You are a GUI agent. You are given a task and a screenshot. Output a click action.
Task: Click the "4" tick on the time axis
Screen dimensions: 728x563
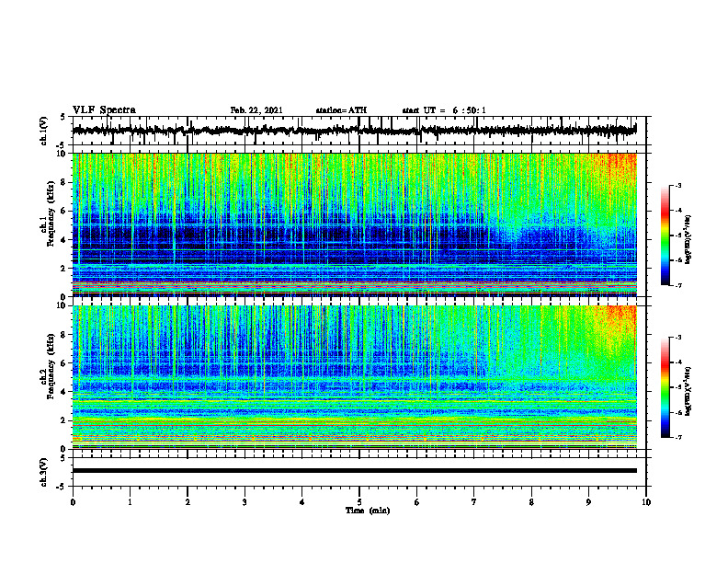click(302, 502)
